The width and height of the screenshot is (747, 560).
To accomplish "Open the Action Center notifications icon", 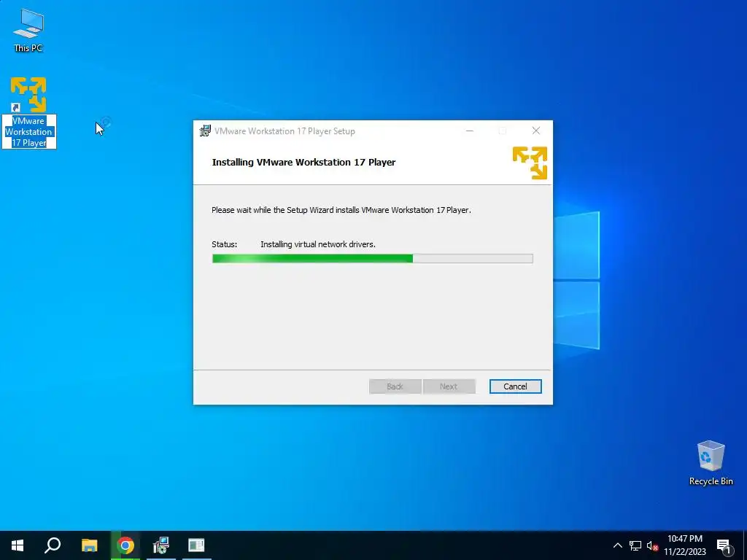I will 724,546.
